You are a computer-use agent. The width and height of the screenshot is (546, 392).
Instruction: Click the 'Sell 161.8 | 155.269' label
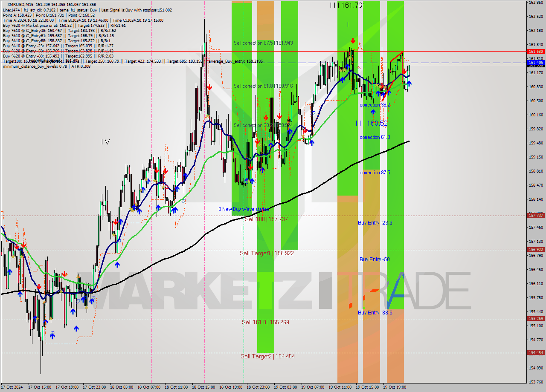(x=265, y=322)
